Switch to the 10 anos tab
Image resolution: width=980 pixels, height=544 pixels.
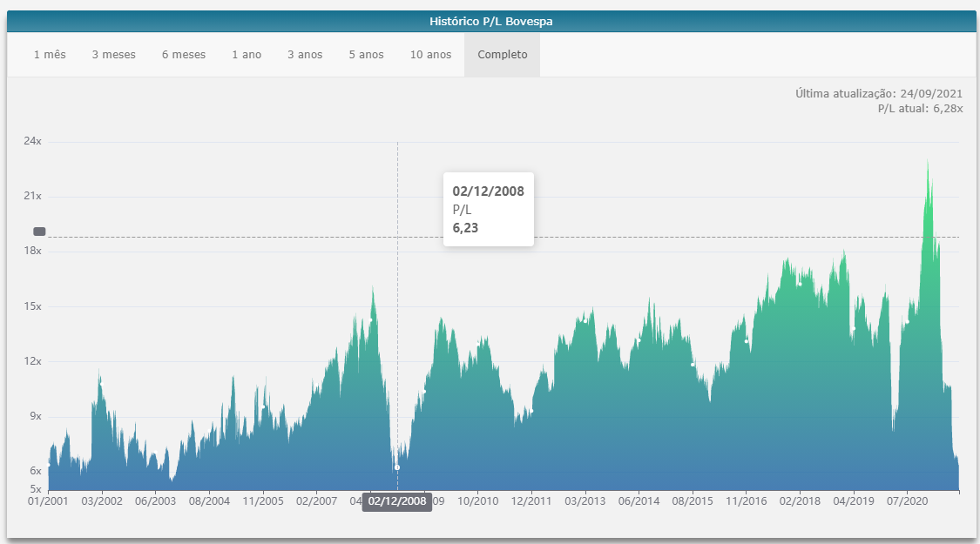[430, 55]
